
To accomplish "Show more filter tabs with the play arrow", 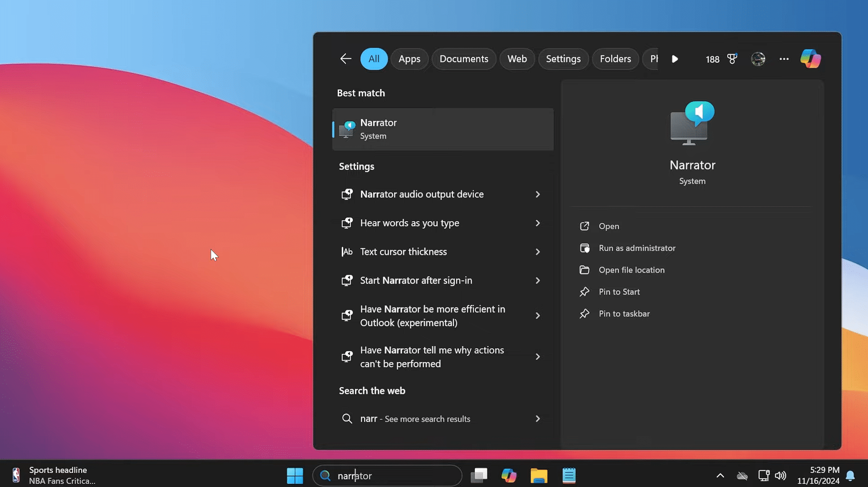I will point(675,59).
